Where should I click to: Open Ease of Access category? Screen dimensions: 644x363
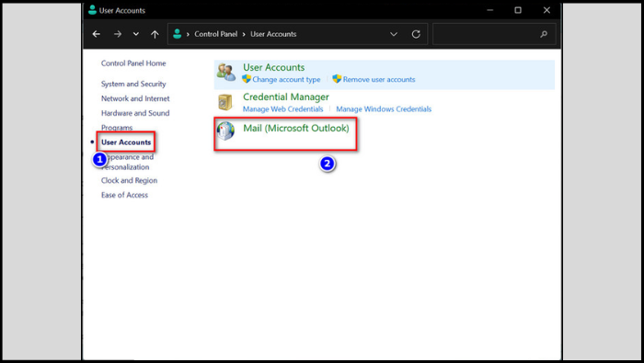(x=124, y=195)
